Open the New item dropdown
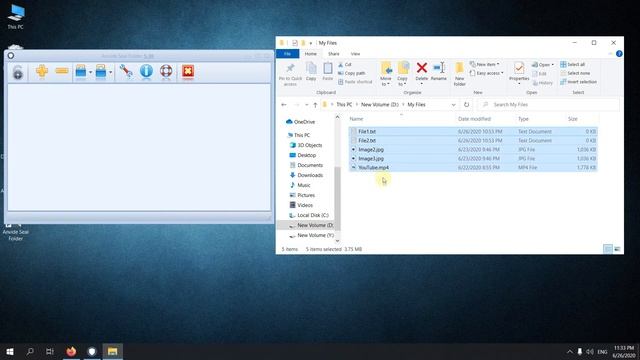 tap(484, 64)
